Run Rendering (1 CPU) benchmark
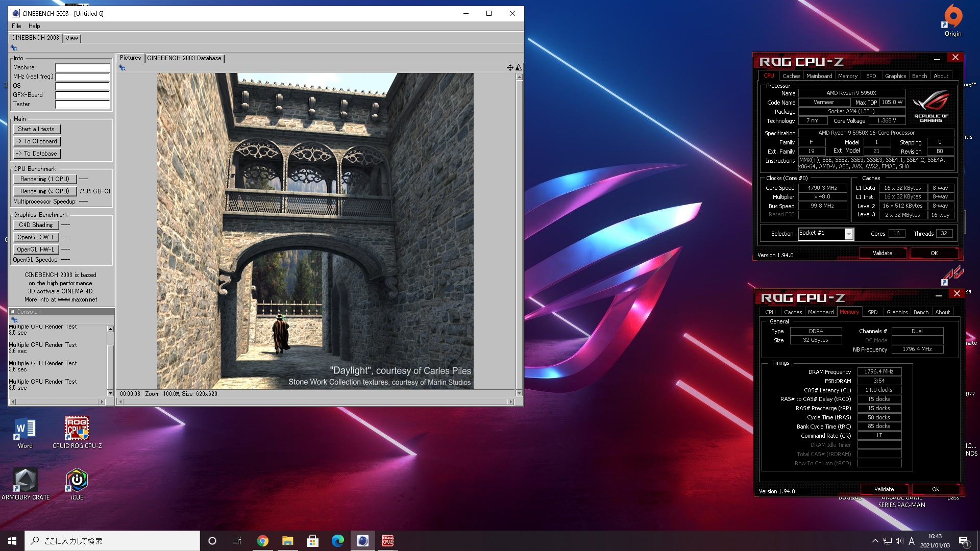The height and width of the screenshot is (551, 980). pyautogui.click(x=45, y=179)
